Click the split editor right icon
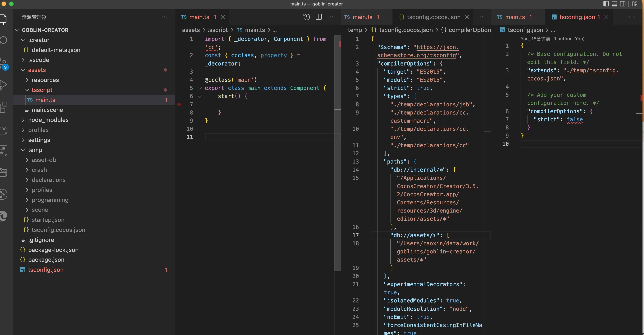644x335 pixels. coord(319,17)
